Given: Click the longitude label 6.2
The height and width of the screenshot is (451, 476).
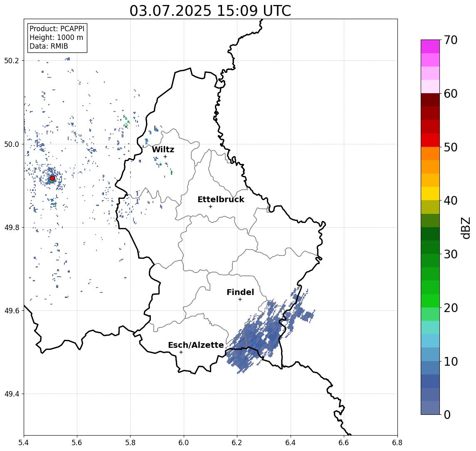Looking at the screenshot, I should [237, 443].
